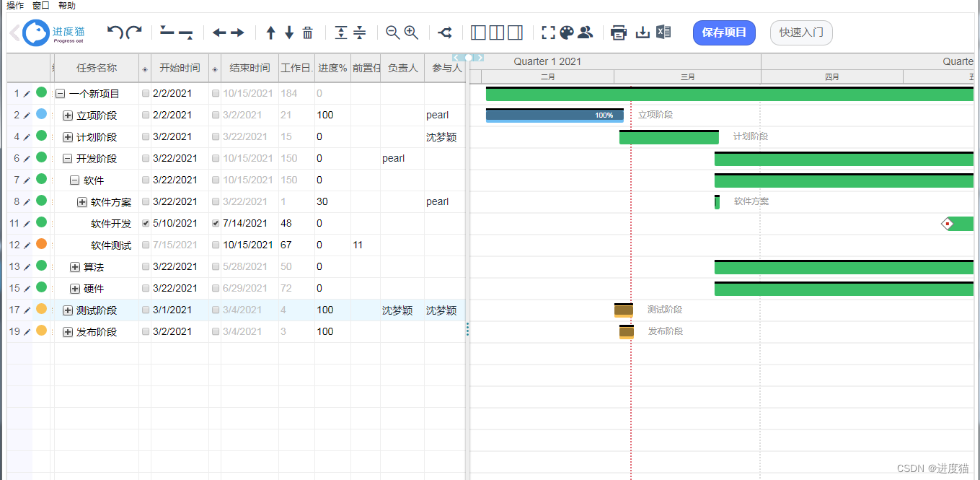Uncheck end date checkbox for 软件开发

(216, 224)
